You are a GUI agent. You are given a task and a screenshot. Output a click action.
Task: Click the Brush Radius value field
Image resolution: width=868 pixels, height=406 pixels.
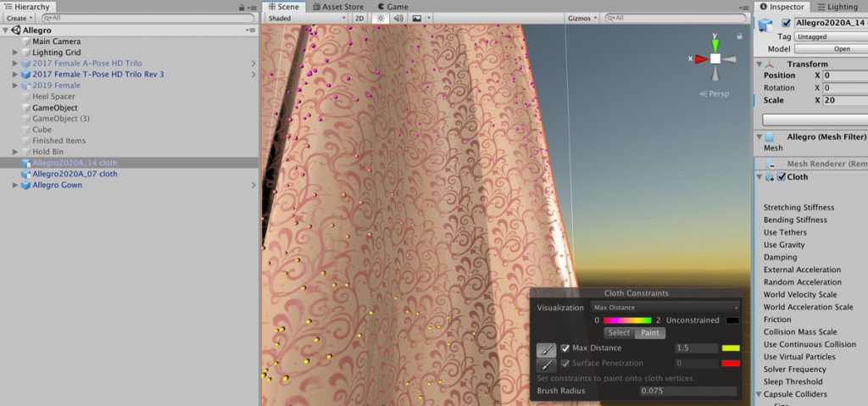click(688, 391)
